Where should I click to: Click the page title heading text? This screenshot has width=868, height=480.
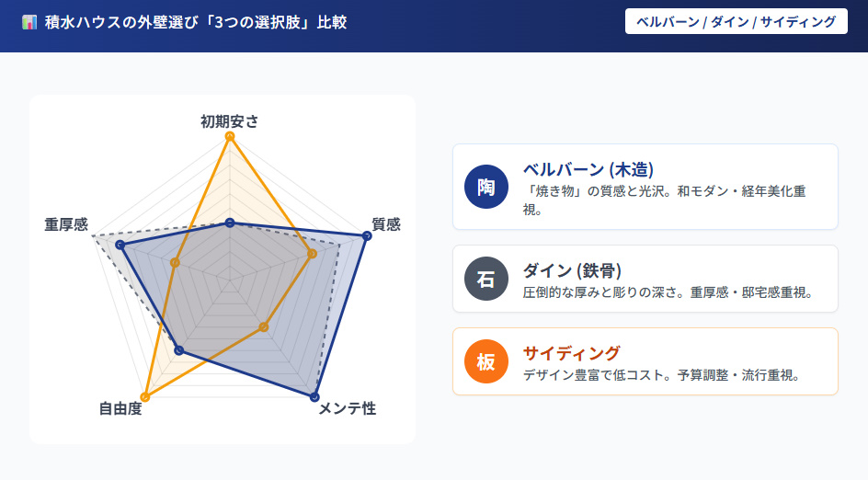196,22
